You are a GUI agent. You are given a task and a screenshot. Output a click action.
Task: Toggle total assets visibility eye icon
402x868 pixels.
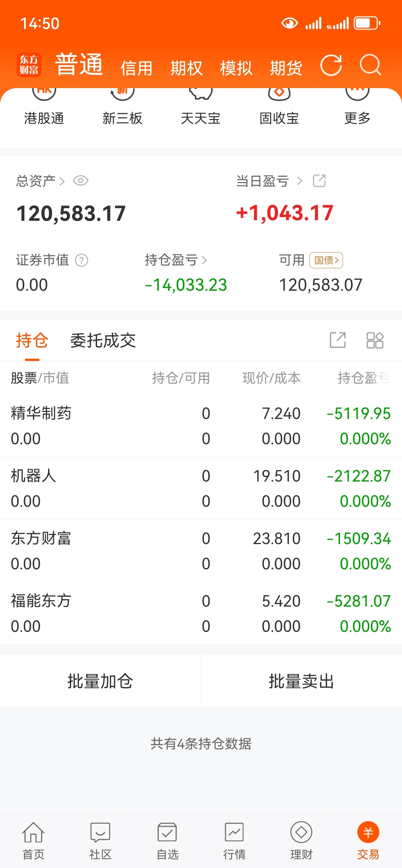point(80,181)
